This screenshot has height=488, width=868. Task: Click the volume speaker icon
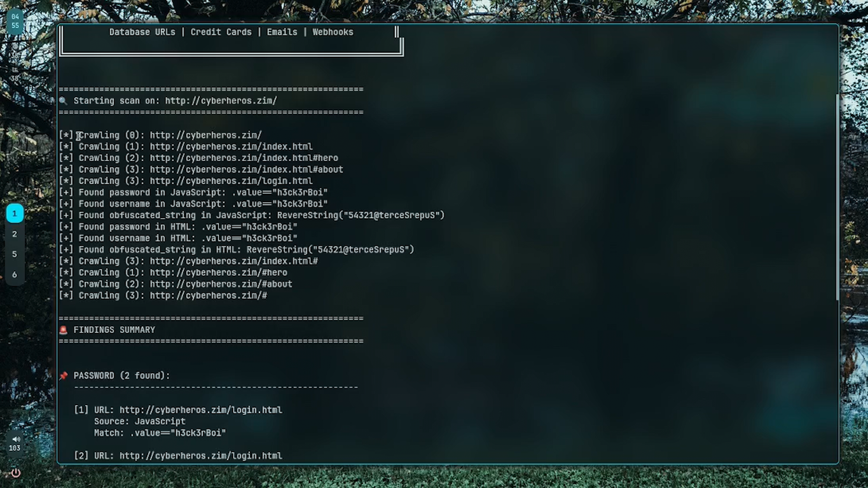(15, 439)
